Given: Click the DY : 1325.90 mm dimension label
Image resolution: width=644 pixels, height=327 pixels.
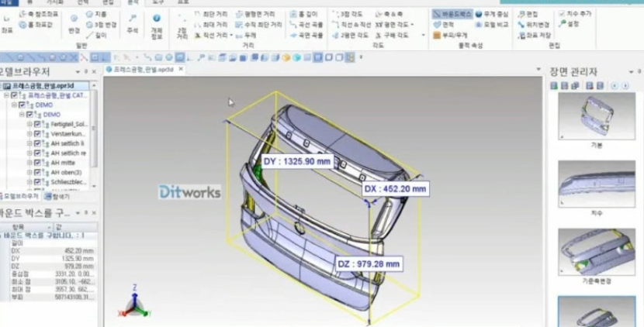Looking at the screenshot, I should tap(297, 162).
